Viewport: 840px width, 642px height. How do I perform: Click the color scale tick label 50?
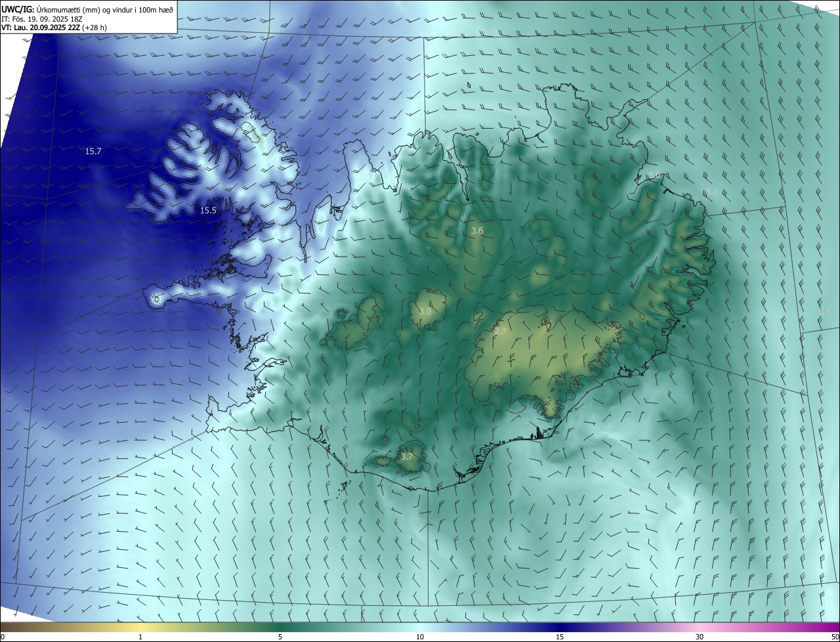[x=835, y=637]
